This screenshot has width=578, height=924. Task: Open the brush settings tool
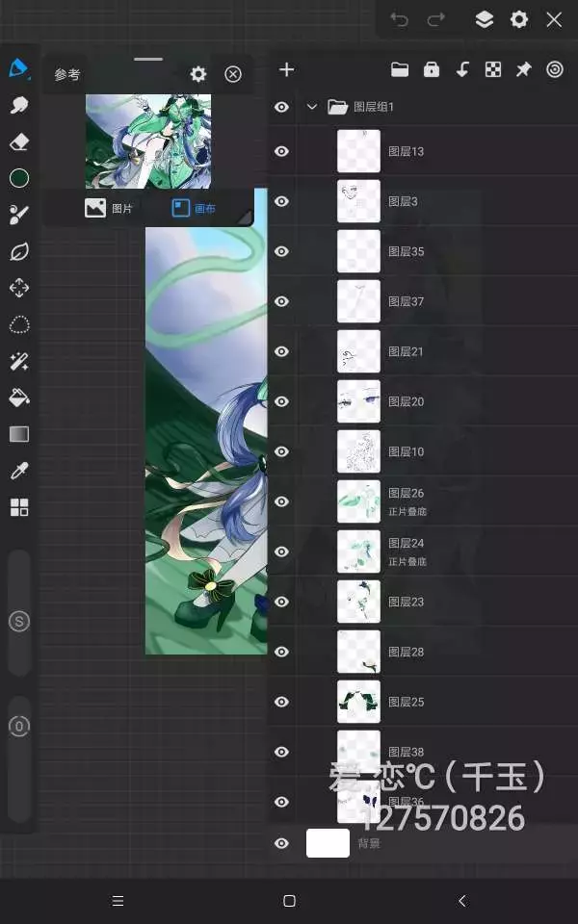pos(19,215)
